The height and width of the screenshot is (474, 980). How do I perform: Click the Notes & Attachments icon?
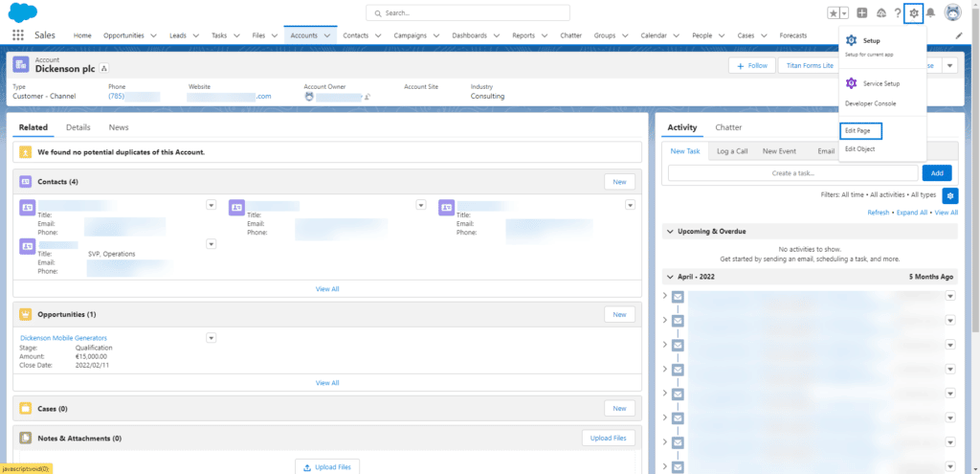26,439
